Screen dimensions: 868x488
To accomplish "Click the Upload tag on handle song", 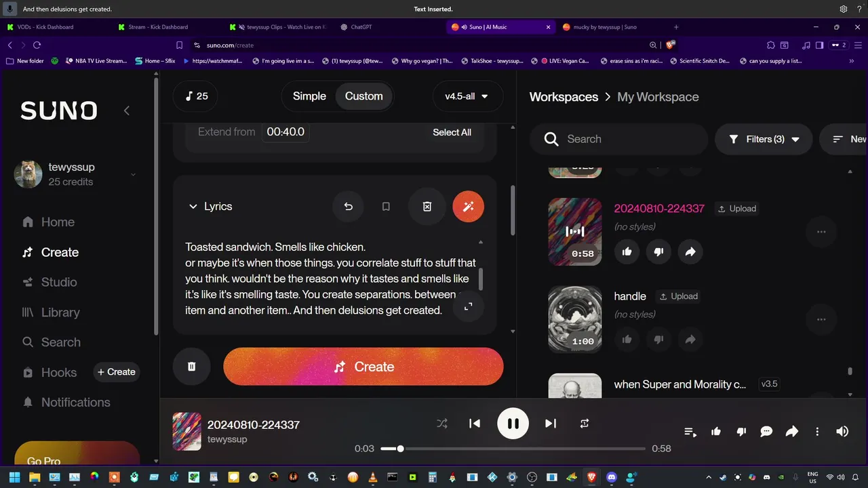I will coord(678,296).
